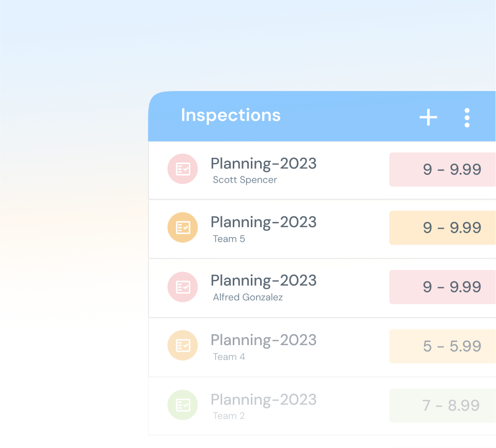This screenshot has width=496, height=448.
Task: Open Planning-2023 title for Team 5
Action: (x=263, y=222)
